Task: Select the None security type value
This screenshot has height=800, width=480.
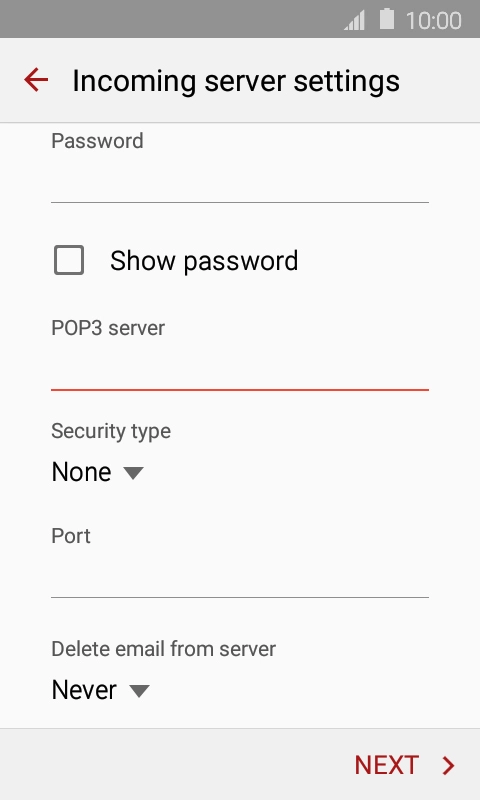Action: (82, 472)
